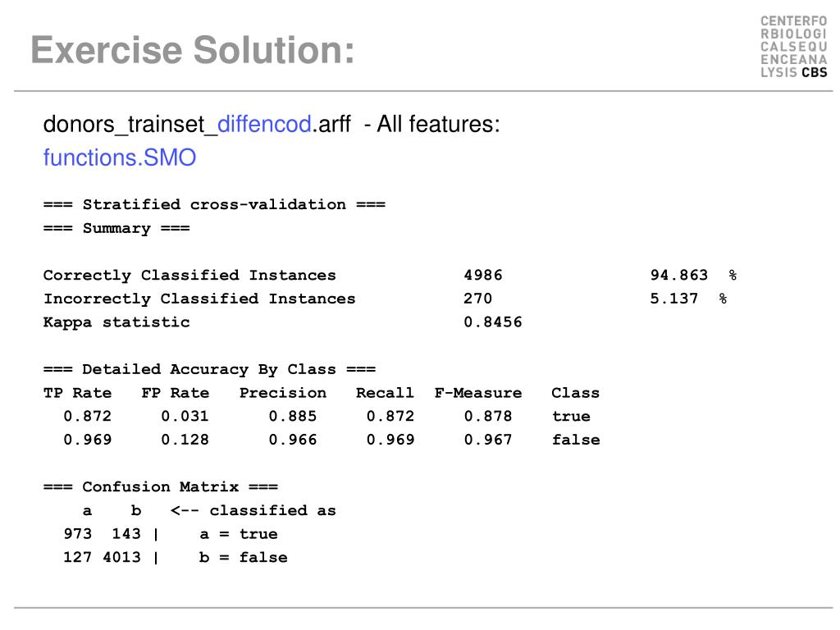Click the FP Rate 0.128 for false class

[x=185, y=440]
